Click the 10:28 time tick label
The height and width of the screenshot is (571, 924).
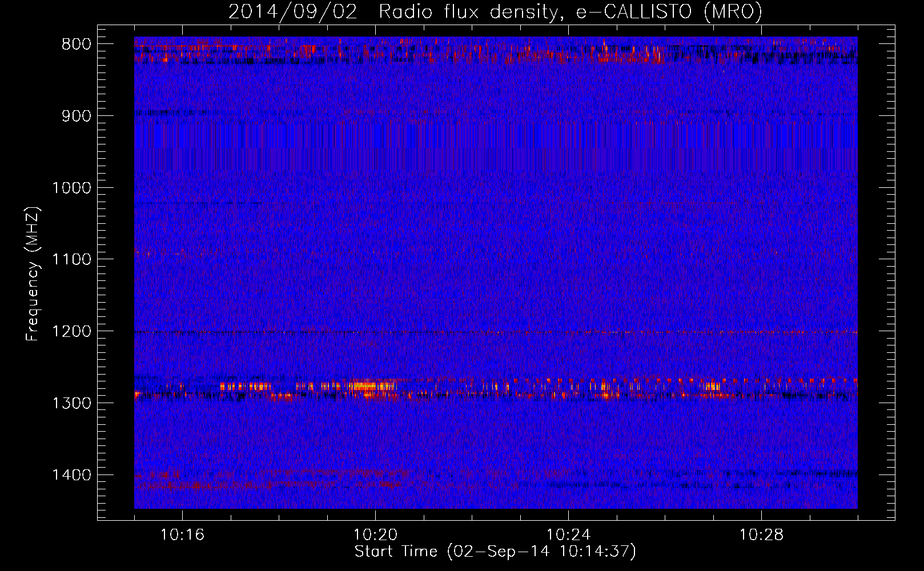[761, 535]
